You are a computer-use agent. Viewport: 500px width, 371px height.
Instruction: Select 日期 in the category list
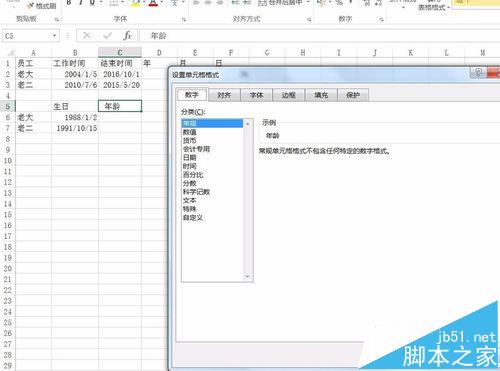212,157
